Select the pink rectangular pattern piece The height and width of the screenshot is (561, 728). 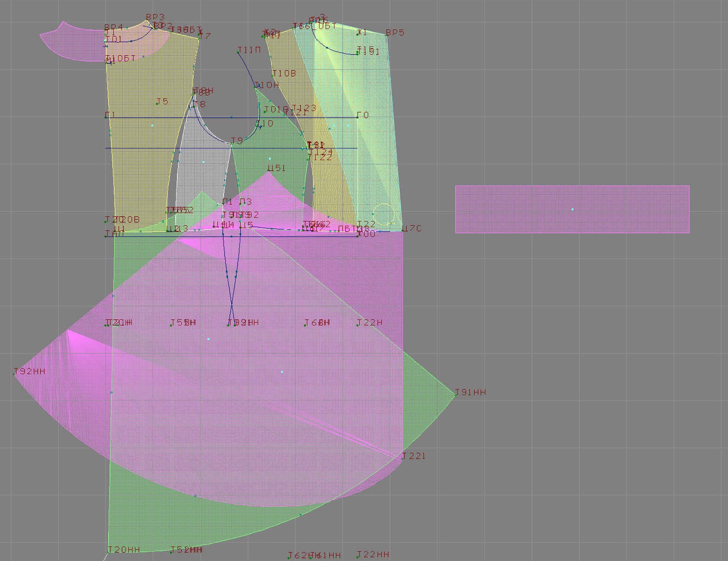click(x=572, y=209)
